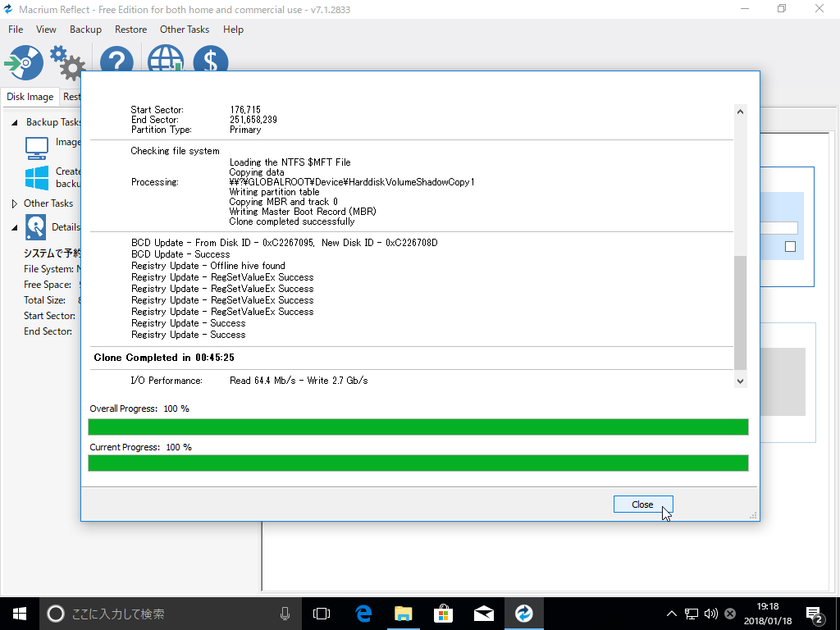Click the 'Copying MBR and track 0' line
Image resolution: width=840 pixels, height=630 pixels.
(283, 202)
